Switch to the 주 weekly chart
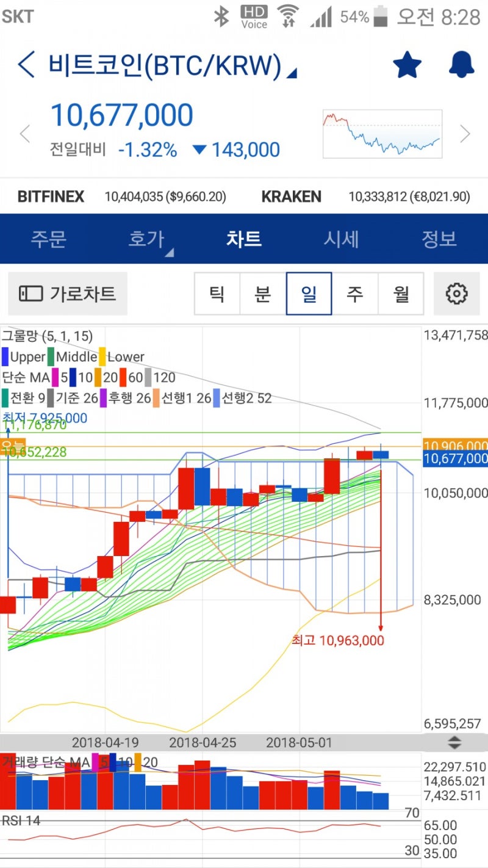The width and height of the screenshot is (488, 868). click(355, 294)
